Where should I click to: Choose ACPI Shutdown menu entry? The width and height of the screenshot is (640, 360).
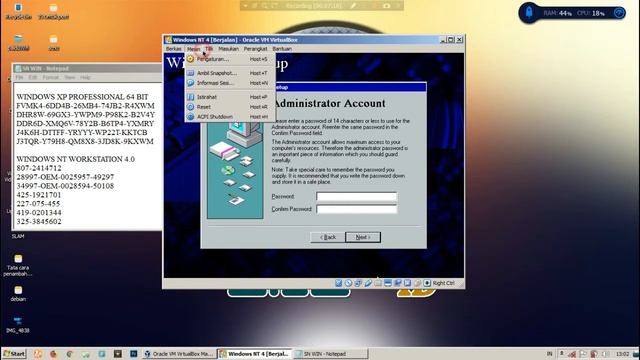pyautogui.click(x=231, y=117)
